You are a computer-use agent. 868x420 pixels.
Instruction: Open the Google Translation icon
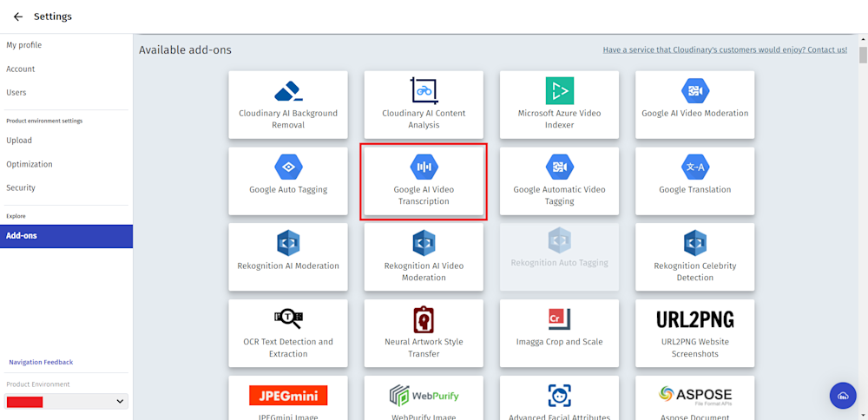tap(695, 167)
